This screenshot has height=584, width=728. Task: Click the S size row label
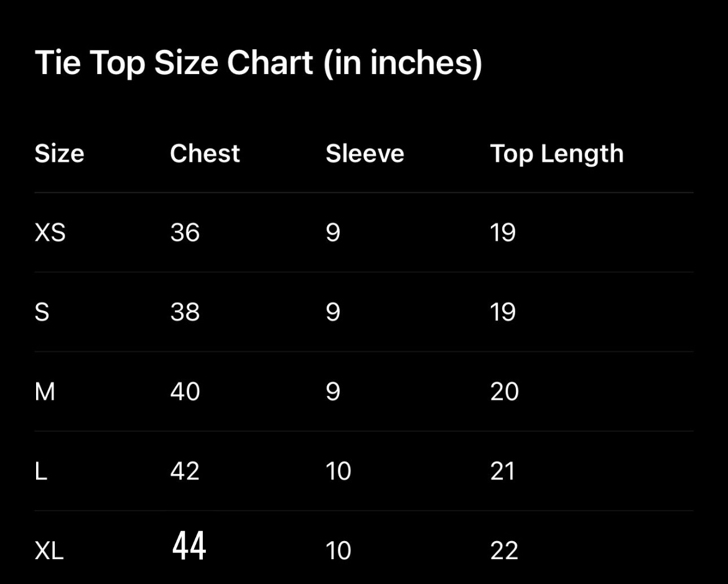pyautogui.click(x=42, y=312)
